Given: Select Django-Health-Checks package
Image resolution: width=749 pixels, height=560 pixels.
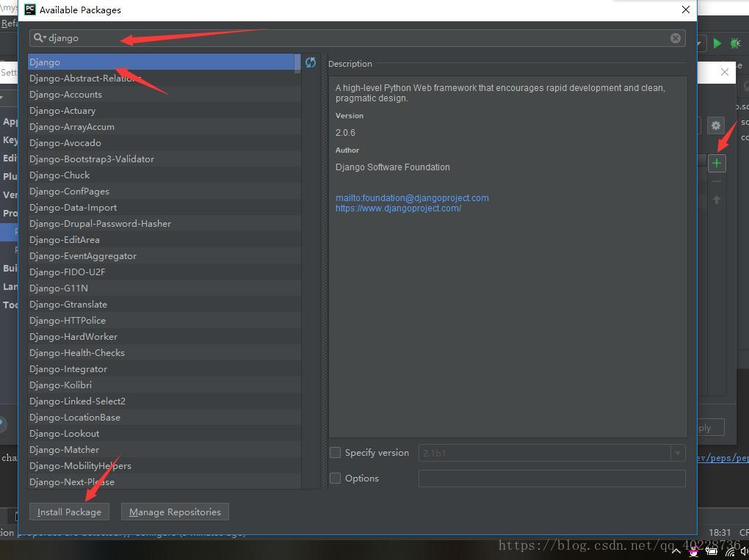Looking at the screenshot, I should (164, 353).
